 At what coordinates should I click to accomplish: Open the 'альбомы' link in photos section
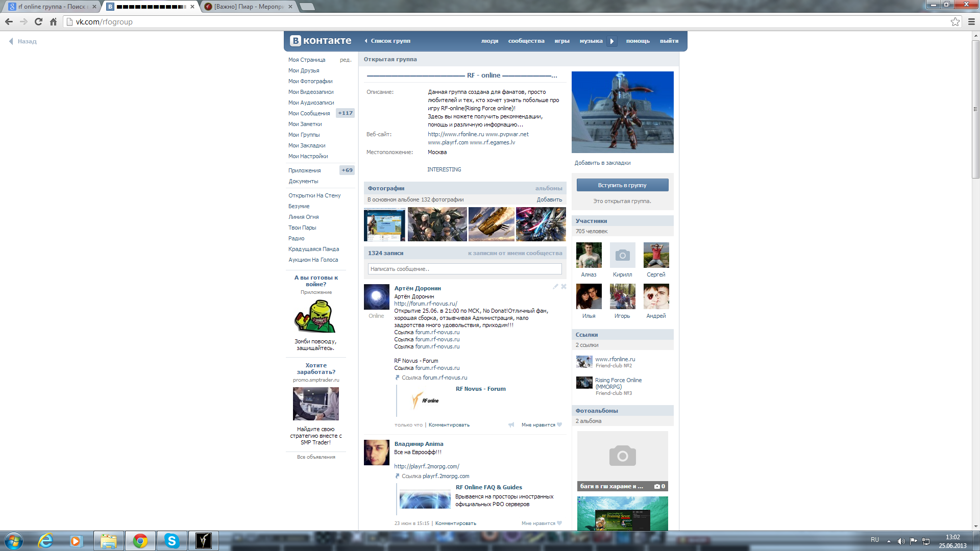549,188
